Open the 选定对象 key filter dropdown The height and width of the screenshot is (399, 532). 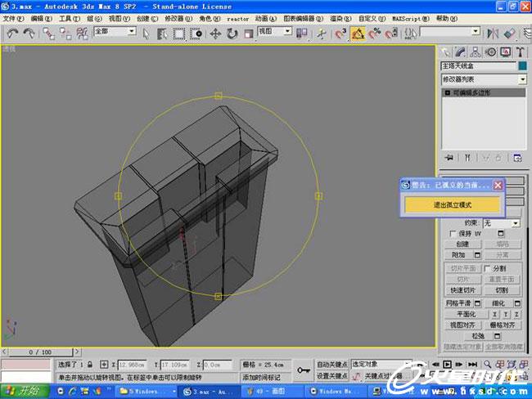click(381, 364)
